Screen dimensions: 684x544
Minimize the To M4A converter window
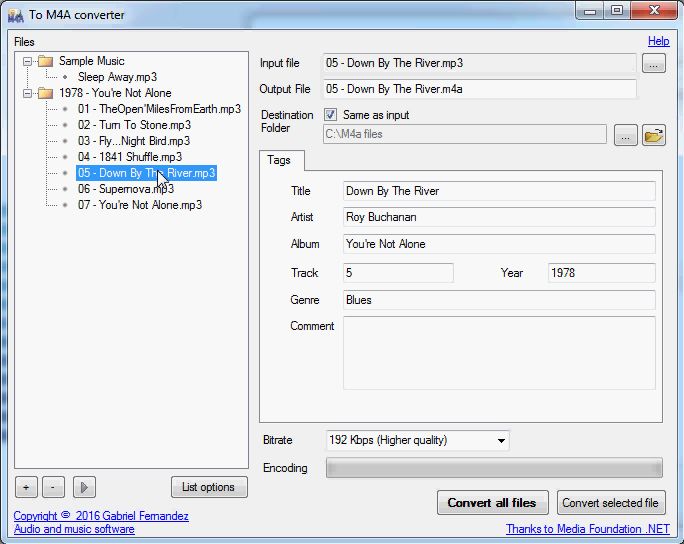click(x=590, y=10)
